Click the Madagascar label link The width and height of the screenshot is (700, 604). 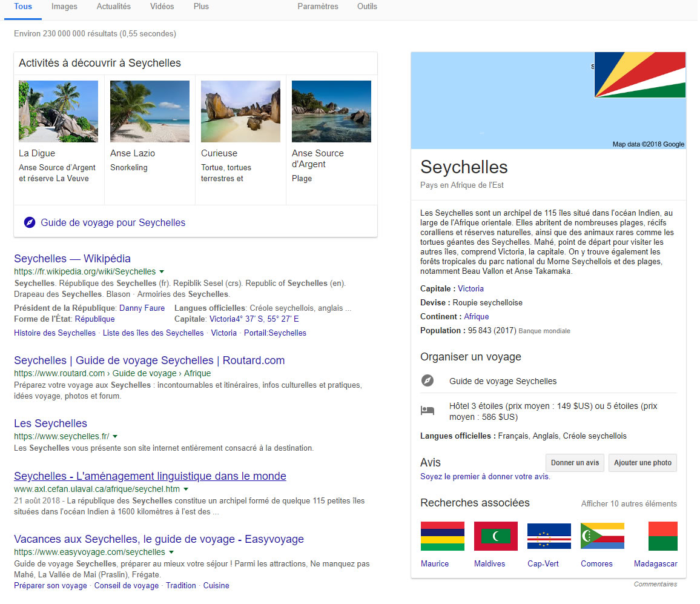click(656, 564)
